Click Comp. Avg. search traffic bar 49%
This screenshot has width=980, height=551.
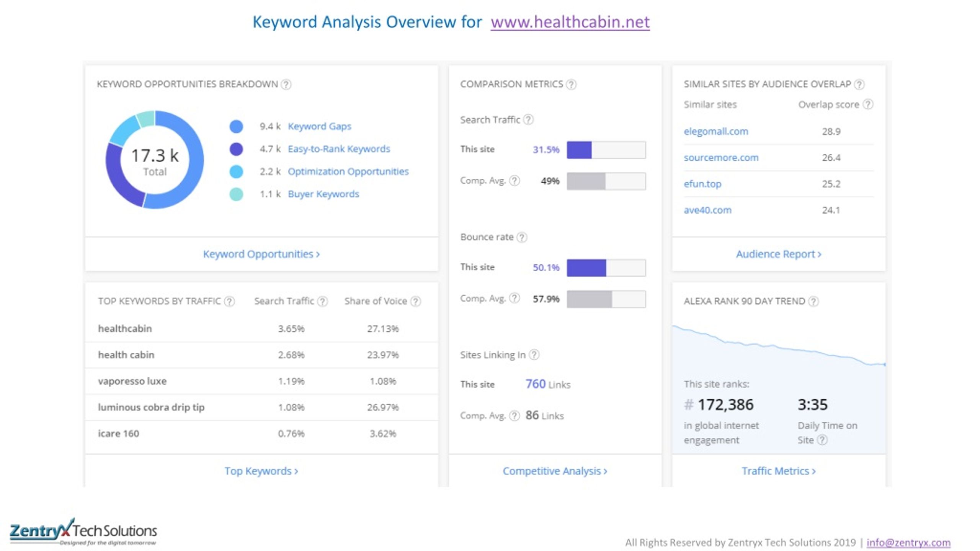pyautogui.click(x=606, y=181)
